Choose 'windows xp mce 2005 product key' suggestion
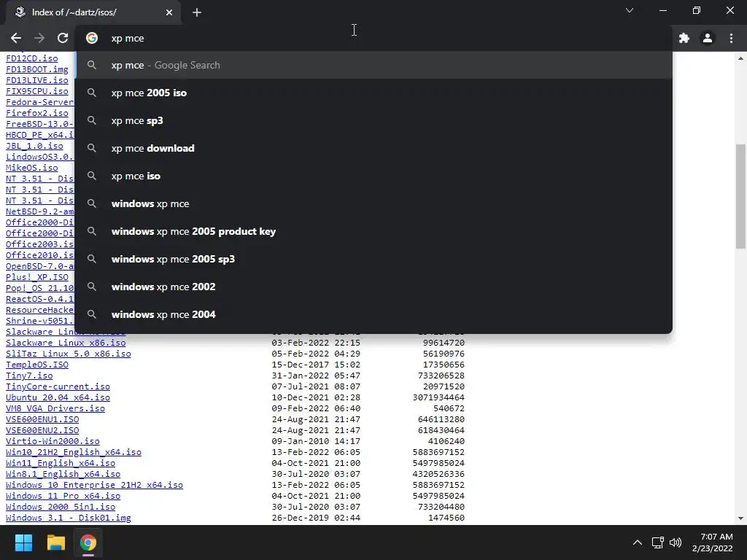Viewport: 747px width, 560px height. [374, 231]
